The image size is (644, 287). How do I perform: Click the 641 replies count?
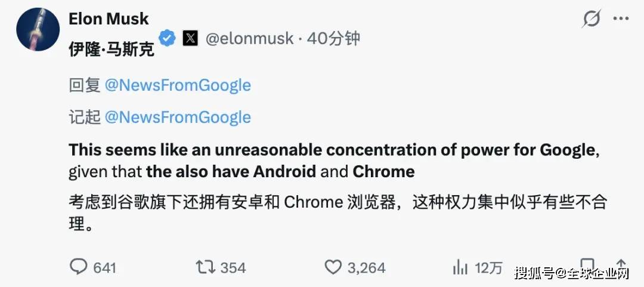click(104, 267)
